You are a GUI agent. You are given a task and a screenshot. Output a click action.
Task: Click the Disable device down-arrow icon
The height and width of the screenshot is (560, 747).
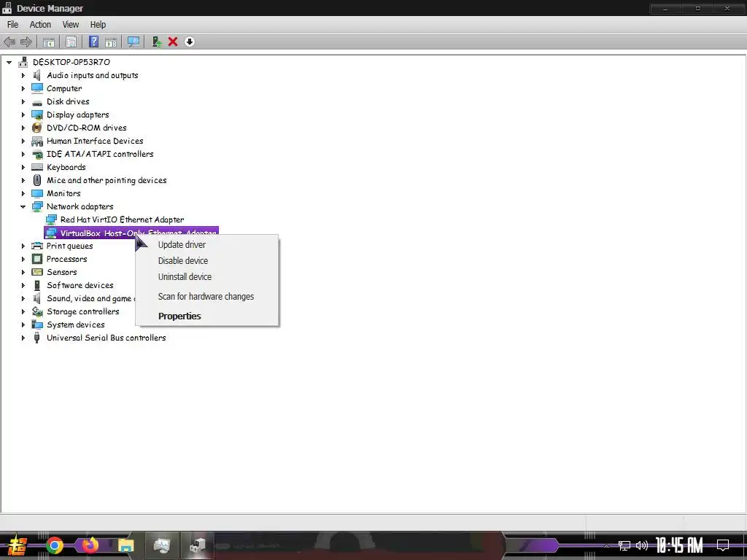tap(189, 42)
